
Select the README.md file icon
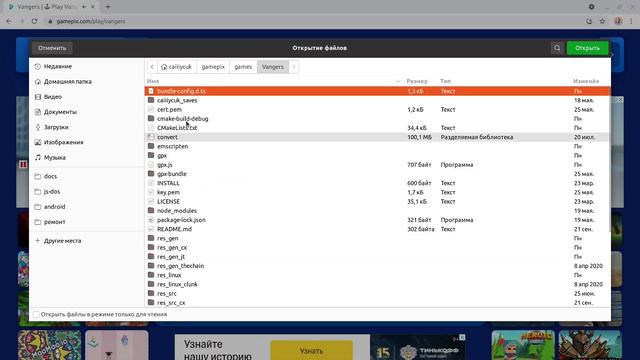tap(151, 229)
